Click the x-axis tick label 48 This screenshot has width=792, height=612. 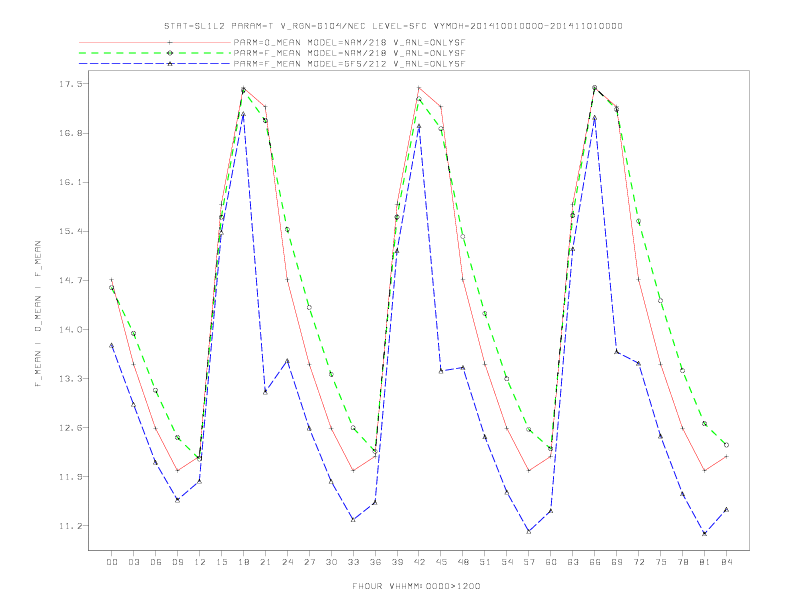tap(463, 562)
